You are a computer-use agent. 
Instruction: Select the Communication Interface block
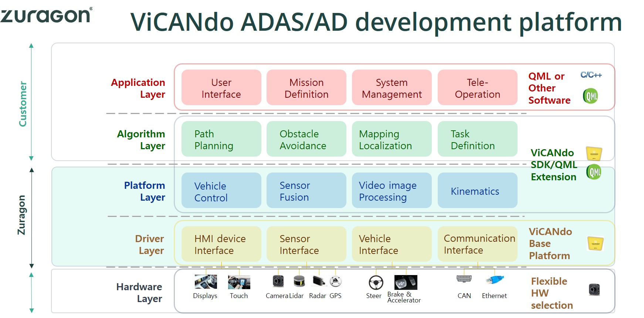(478, 244)
